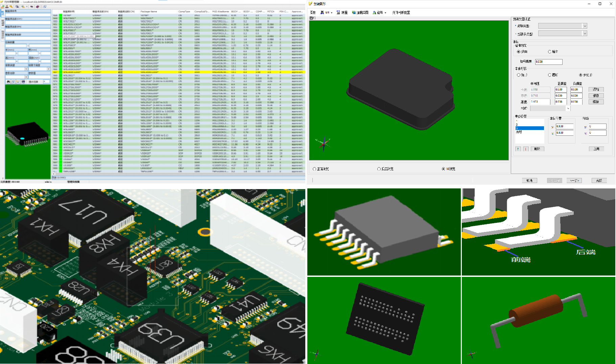Screen dimensions: 616x364
Task: Click 元件对板配置 in the toolbar
Action: [x=401, y=12]
